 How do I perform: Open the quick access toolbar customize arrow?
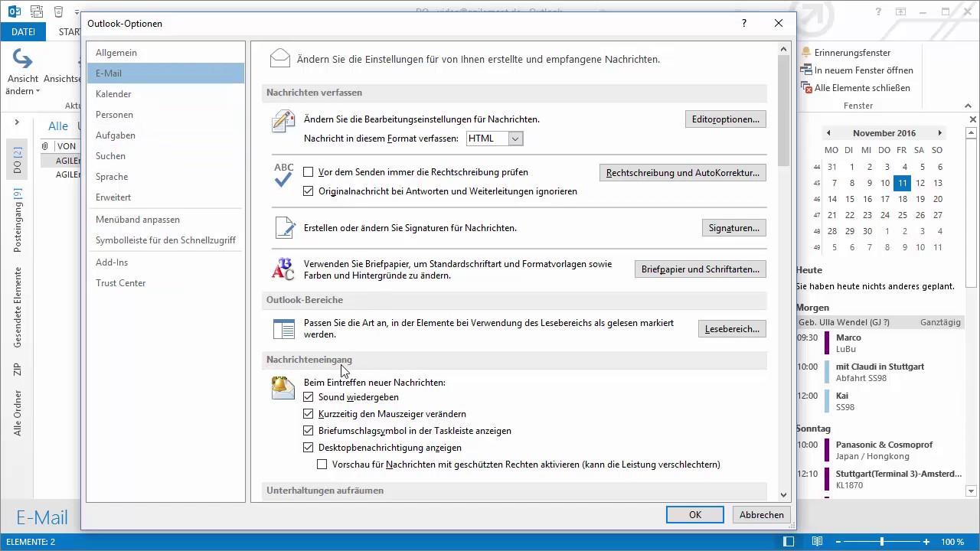pyautogui.click(x=76, y=13)
